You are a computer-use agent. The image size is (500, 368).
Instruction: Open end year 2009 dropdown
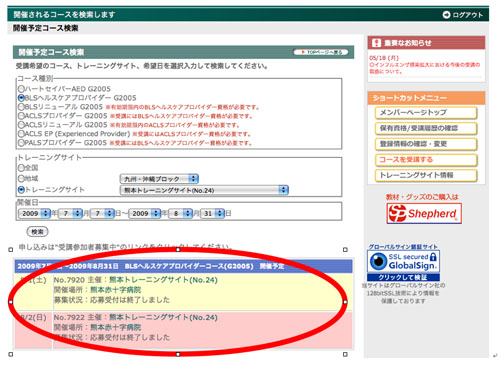click(145, 213)
